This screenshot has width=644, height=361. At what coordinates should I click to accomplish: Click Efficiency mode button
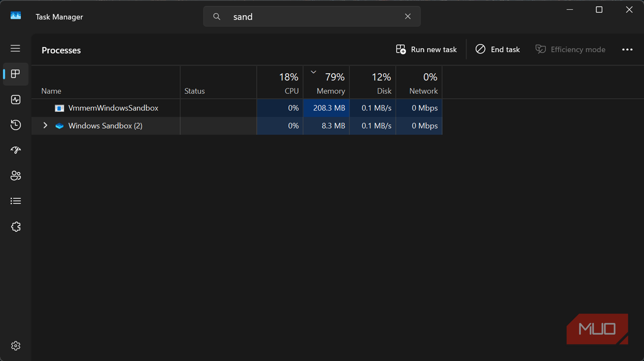(570, 49)
